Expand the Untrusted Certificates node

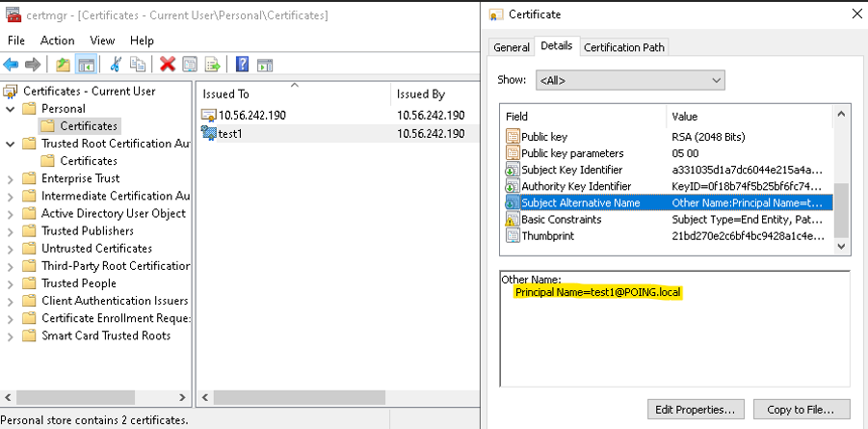point(10,249)
